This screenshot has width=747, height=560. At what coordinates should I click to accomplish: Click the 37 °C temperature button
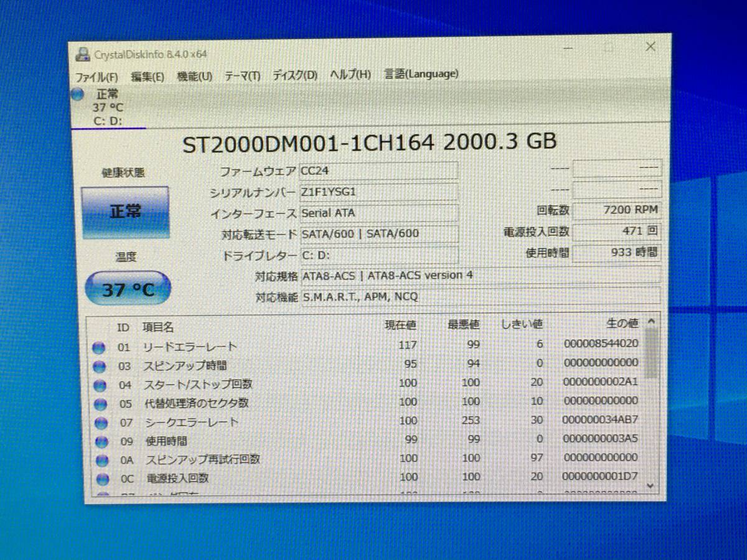tap(127, 289)
